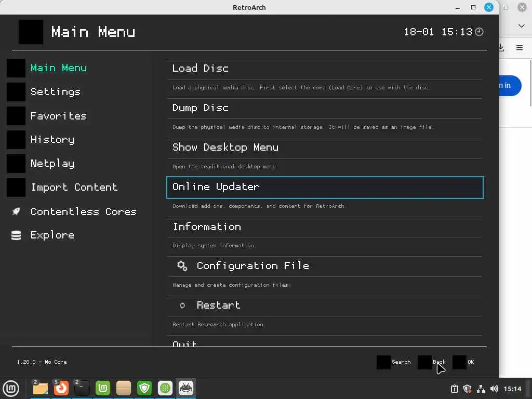This screenshot has height=399, width=532.
Task: Click the Main Menu header title
Action: pos(94,32)
